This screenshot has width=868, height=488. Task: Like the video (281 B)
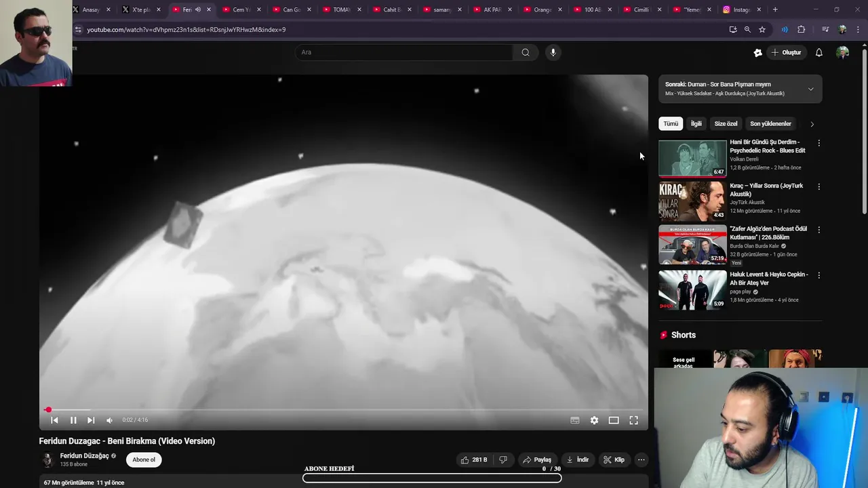coord(474,460)
